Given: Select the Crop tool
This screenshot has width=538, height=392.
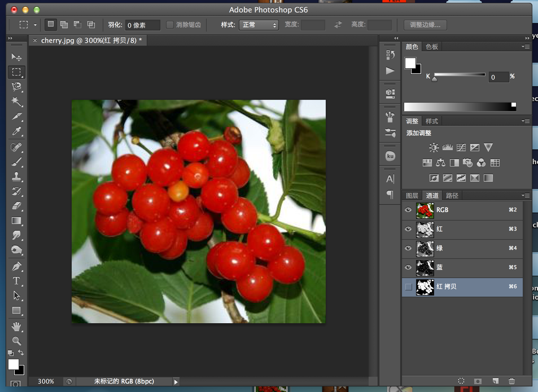Looking at the screenshot, I should click(x=16, y=116).
